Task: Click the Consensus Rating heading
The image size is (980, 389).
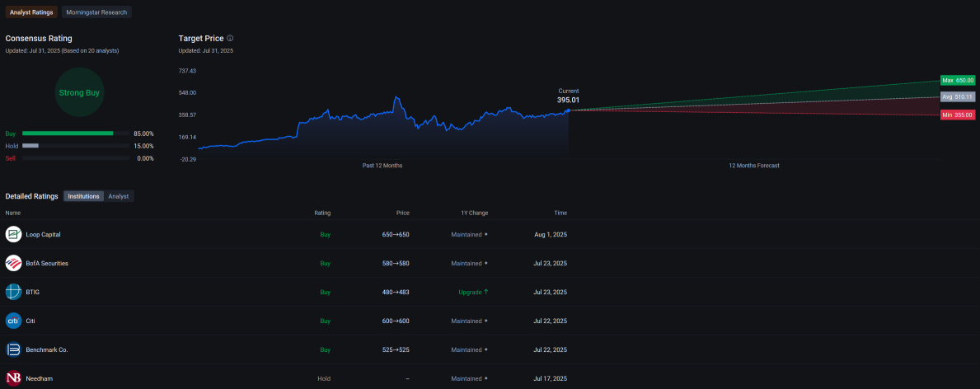Action: pos(39,38)
